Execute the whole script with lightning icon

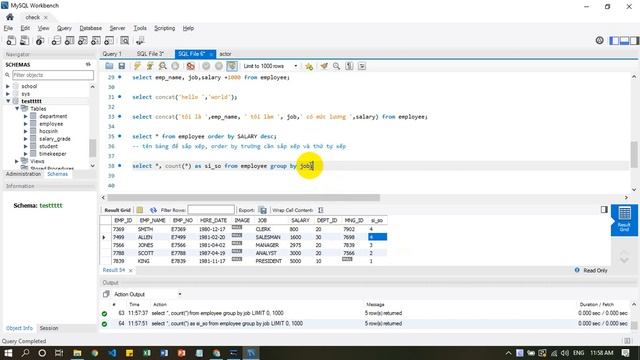coord(137,66)
